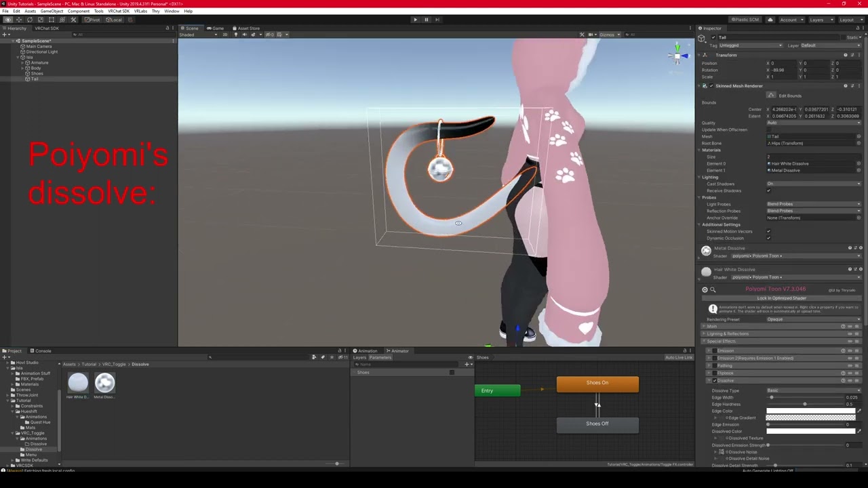Open the Shaded draw mode dropdown
This screenshot has width=868, height=488.
click(x=198, y=35)
